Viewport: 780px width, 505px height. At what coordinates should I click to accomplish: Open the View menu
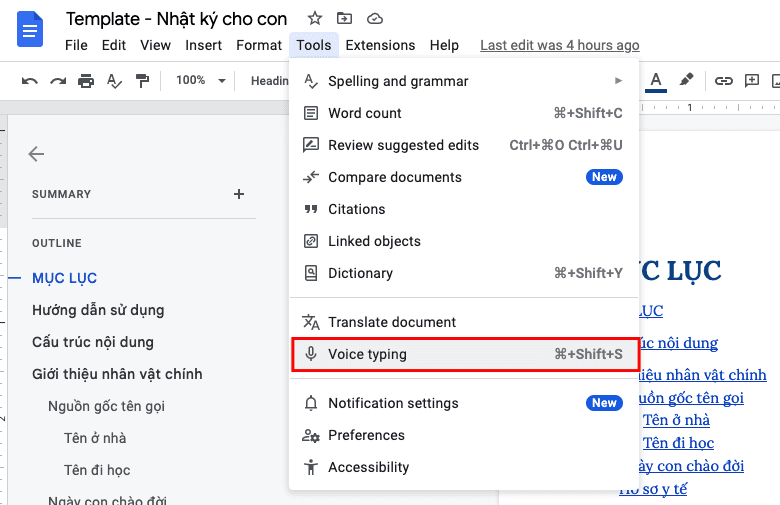[x=155, y=45]
